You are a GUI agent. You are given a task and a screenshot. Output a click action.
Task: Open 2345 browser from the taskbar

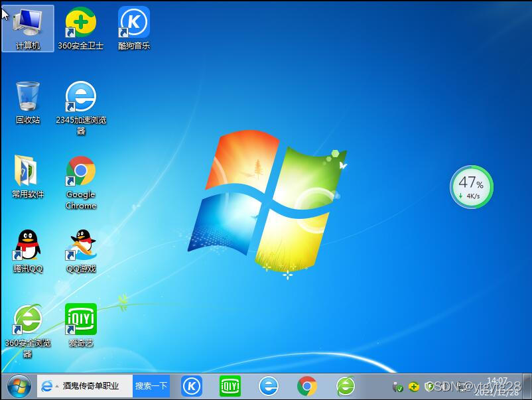[269, 386]
